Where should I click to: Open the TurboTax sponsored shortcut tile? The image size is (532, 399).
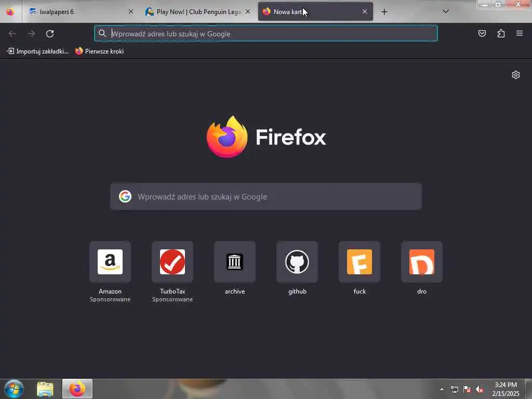[x=172, y=262]
